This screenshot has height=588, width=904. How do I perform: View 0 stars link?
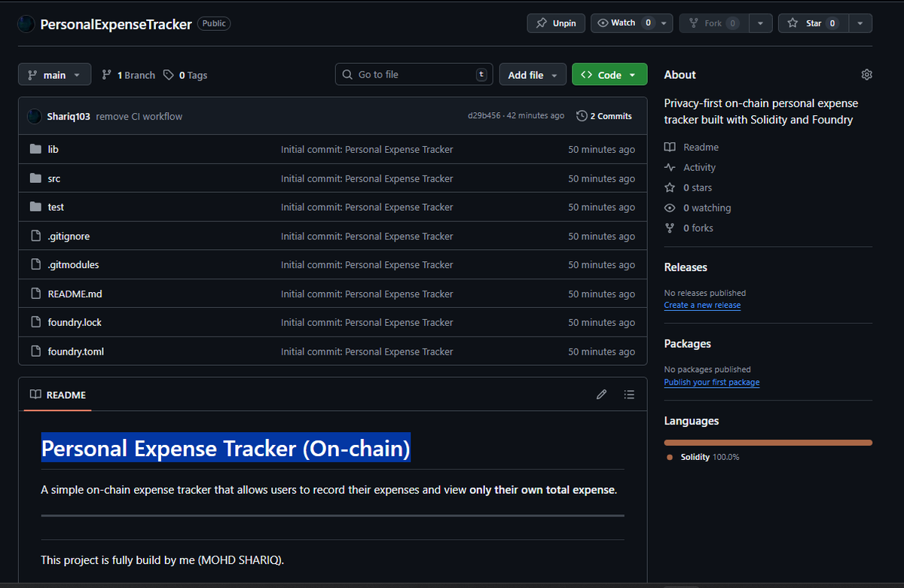click(x=689, y=187)
